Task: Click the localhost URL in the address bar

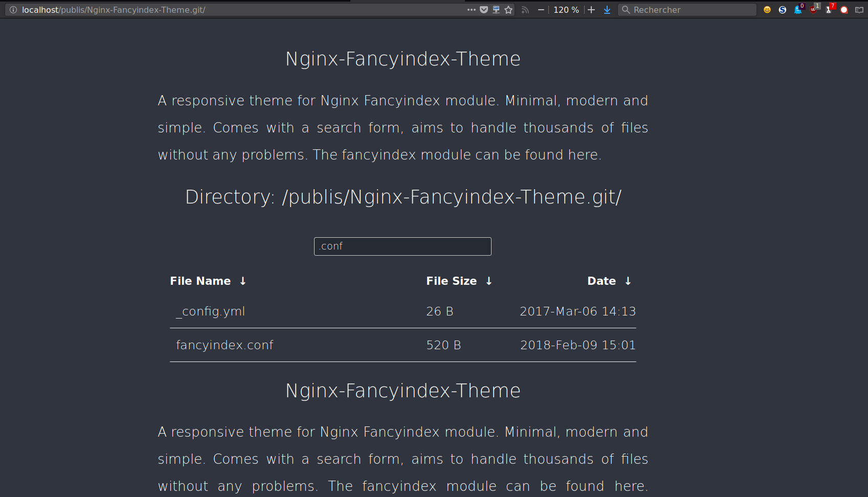Action: pos(114,10)
